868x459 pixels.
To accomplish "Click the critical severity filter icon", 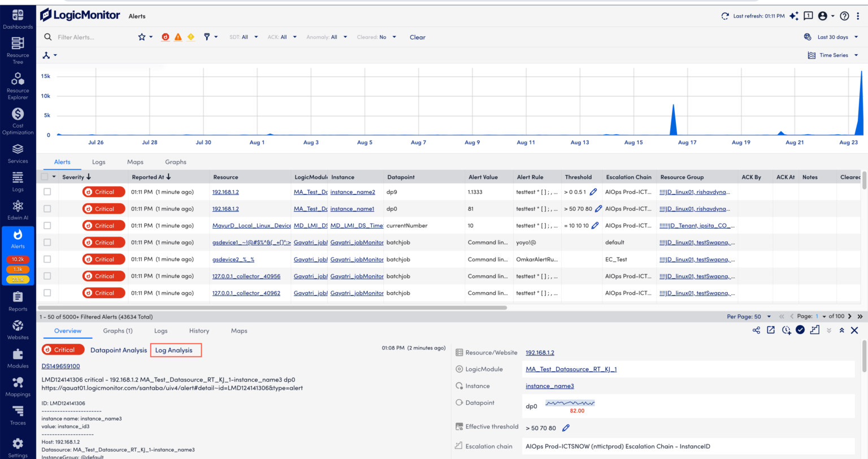I will pos(165,37).
